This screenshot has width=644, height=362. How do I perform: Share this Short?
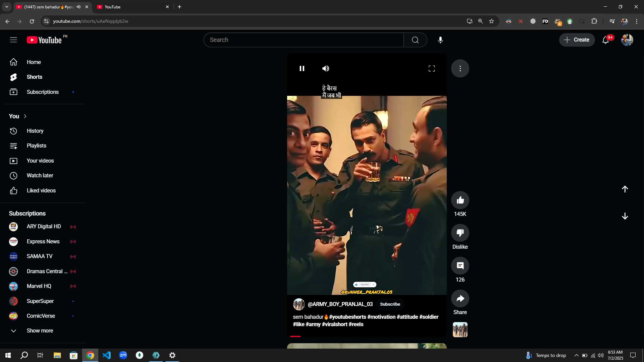tap(460, 298)
